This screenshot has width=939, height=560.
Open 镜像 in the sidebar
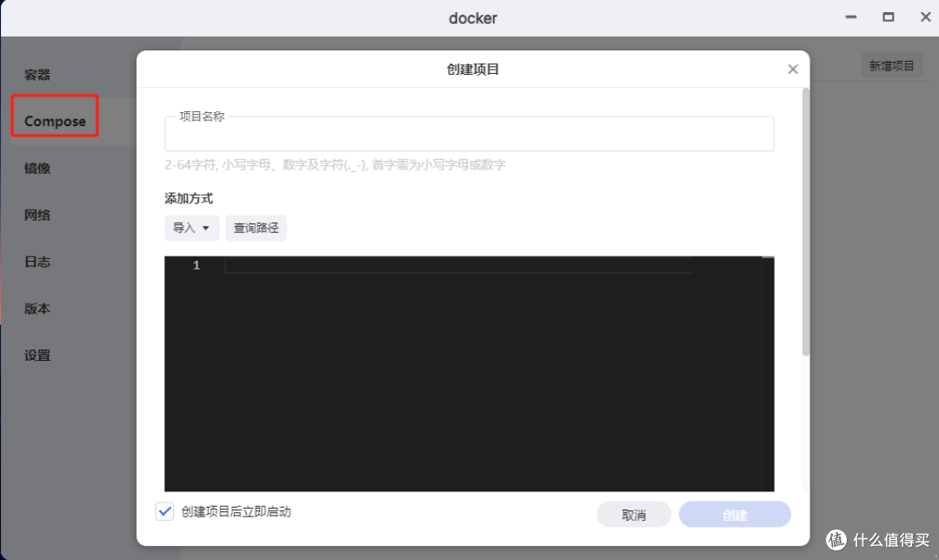[x=37, y=169]
